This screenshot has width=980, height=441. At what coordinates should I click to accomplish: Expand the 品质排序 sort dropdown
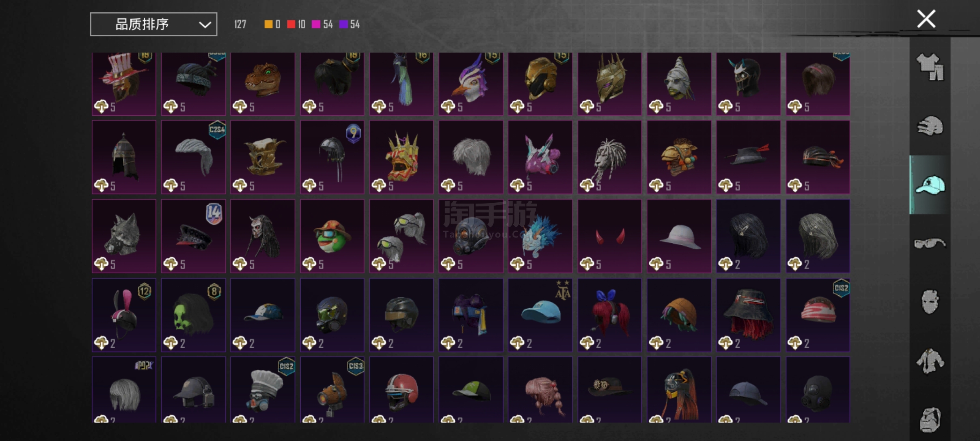tap(154, 24)
